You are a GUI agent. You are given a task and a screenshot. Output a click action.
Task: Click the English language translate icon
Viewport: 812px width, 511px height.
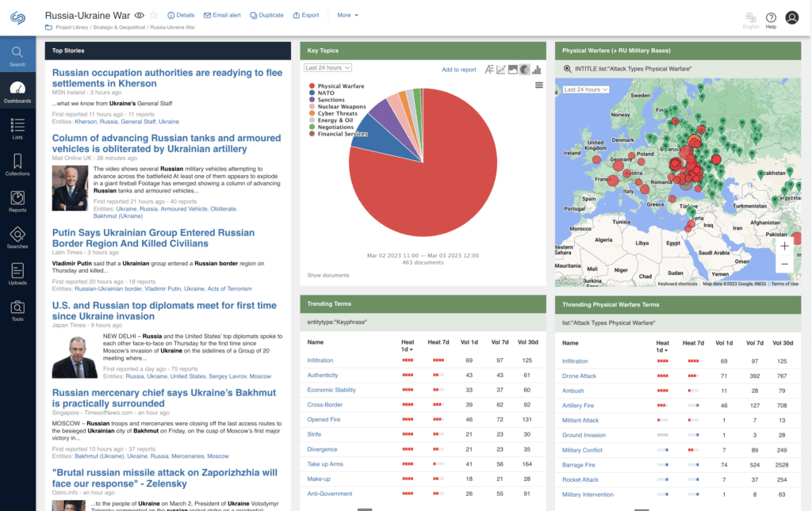(x=751, y=20)
